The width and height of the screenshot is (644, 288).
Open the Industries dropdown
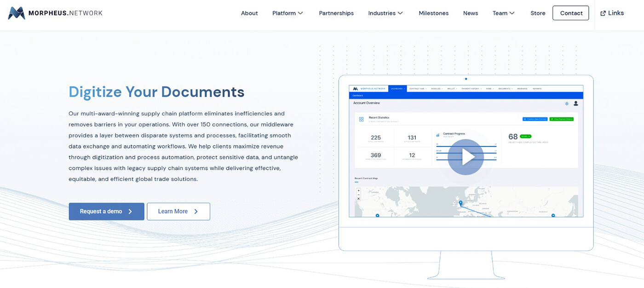pos(385,13)
